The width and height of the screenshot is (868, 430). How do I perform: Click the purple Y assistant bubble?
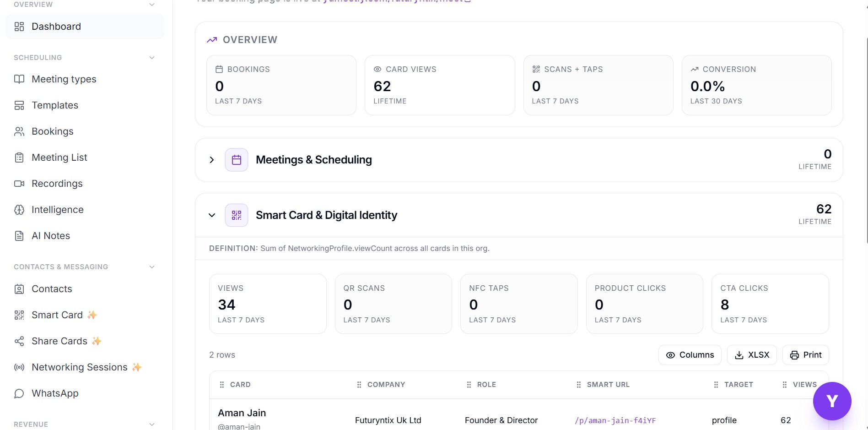[832, 401]
